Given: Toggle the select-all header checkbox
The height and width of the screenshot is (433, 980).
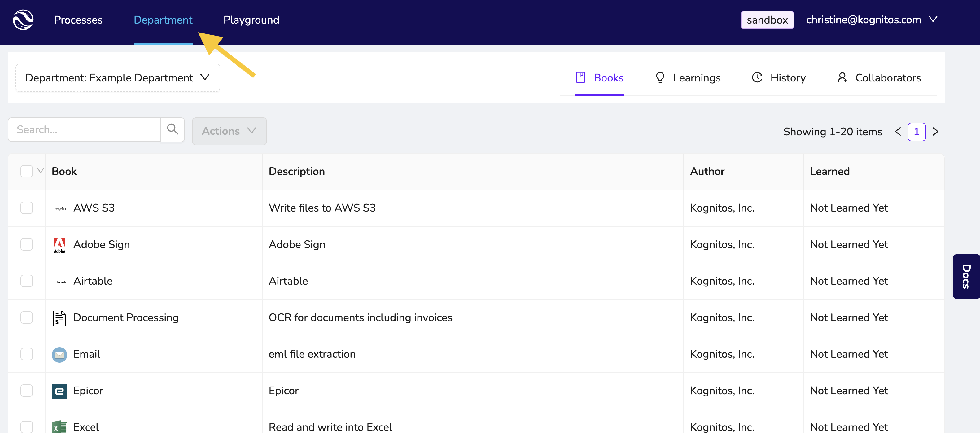Looking at the screenshot, I should tap(27, 171).
